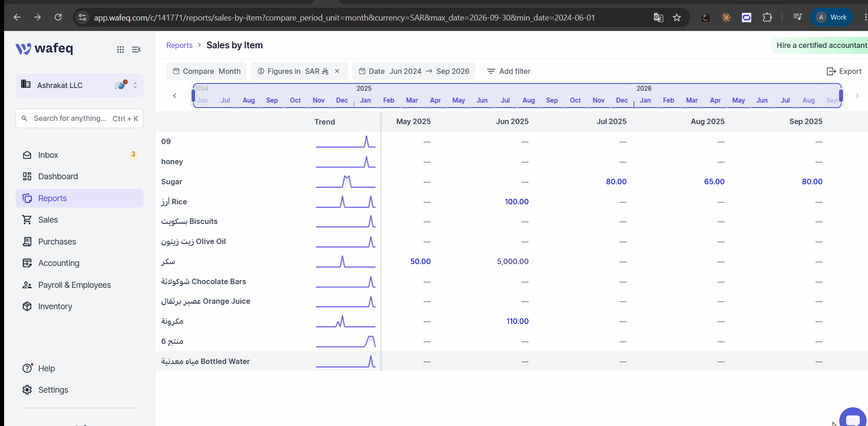Expand the Ashrakat LLC company switcher
The width and height of the screenshot is (868, 426).
(79, 85)
